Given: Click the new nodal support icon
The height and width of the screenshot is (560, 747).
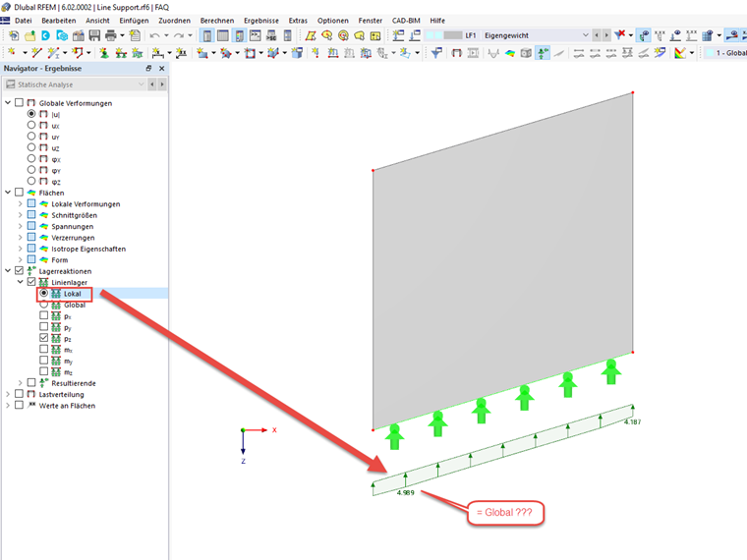Looking at the screenshot, I should (x=104, y=53).
